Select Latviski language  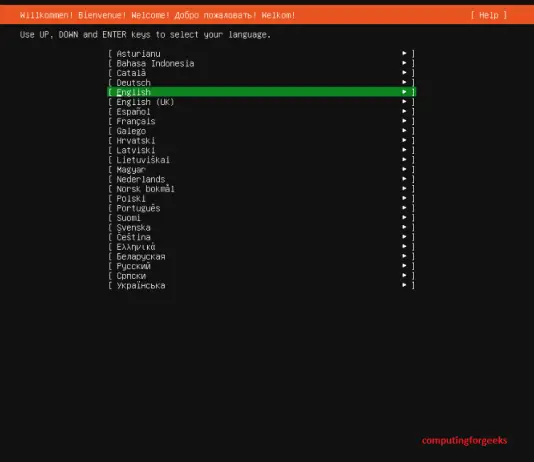coord(262,150)
